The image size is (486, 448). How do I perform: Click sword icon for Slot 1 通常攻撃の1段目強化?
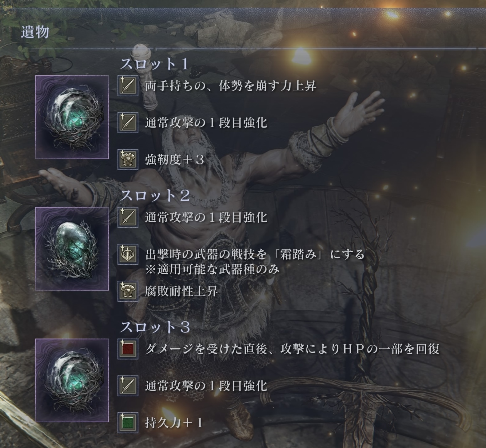pos(128,123)
